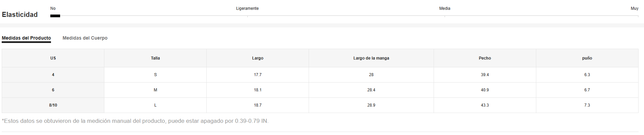Click the 'Ligeramente' elasticity label
This screenshot has height=135, width=644.
click(x=247, y=8)
